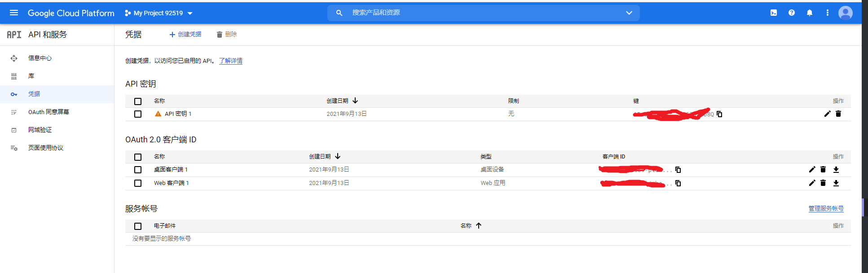
Task: Click the API 和服务 header
Action: pyautogui.click(x=48, y=35)
